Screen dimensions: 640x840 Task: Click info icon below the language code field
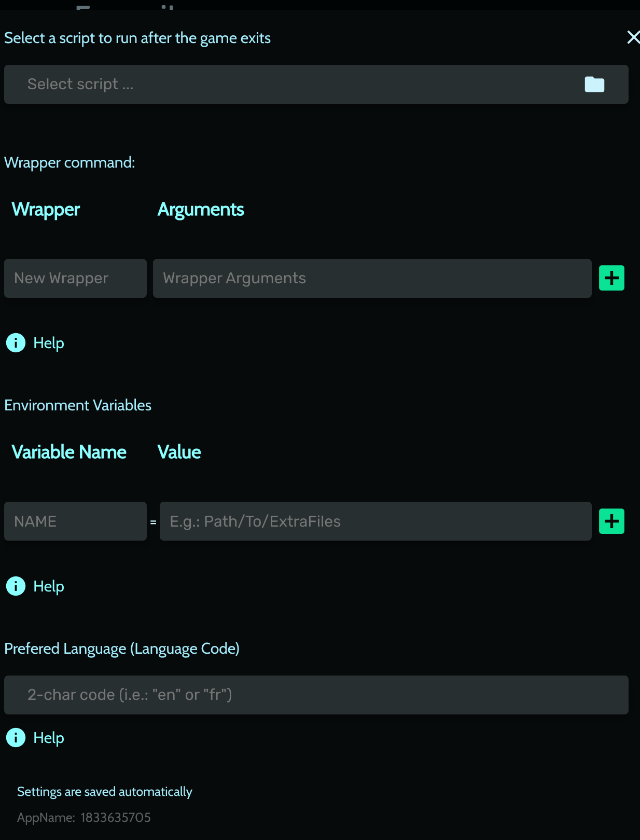pyautogui.click(x=16, y=738)
